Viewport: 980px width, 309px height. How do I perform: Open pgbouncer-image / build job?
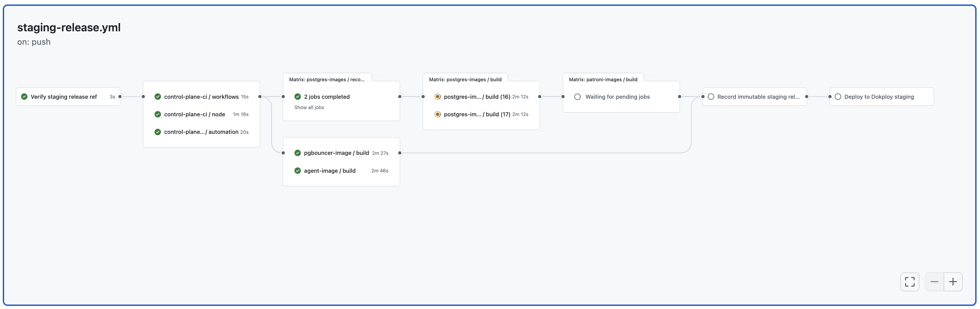[x=341, y=153]
